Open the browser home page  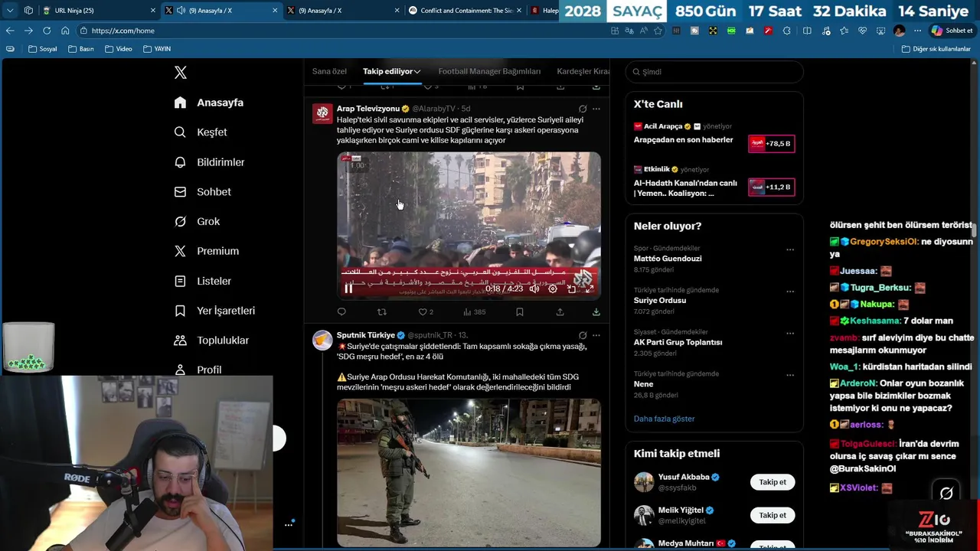tap(65, 31)
